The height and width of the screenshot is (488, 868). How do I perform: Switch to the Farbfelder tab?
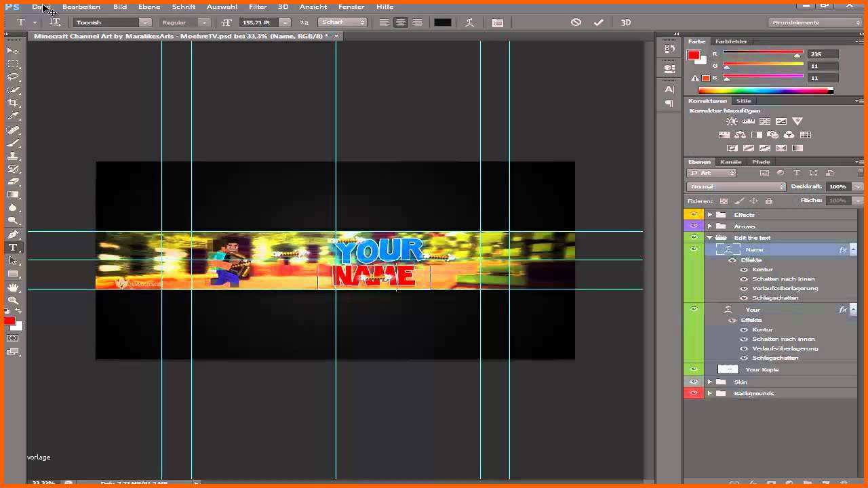731,41
